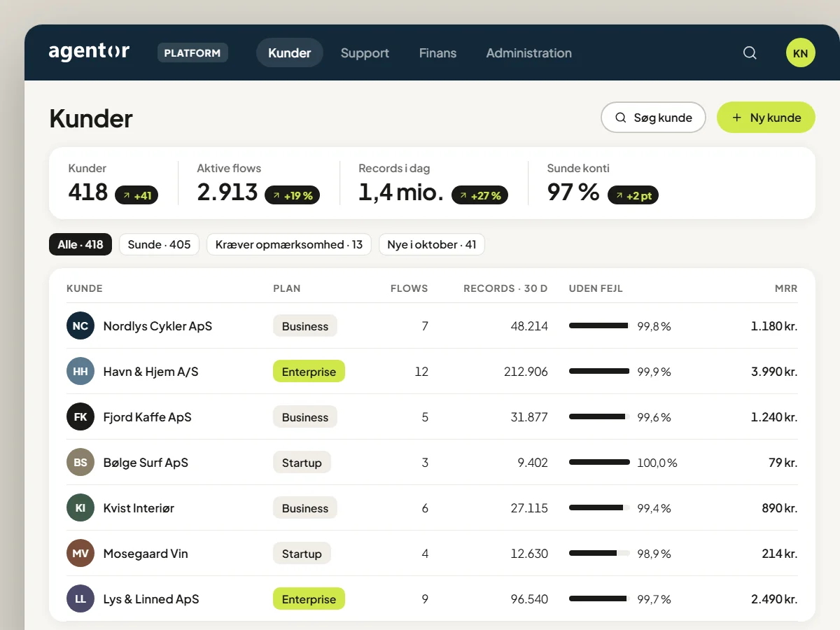Screen dimensions: 840x630
Task: Sort by the MRR column header
Action: pos(786,288)
